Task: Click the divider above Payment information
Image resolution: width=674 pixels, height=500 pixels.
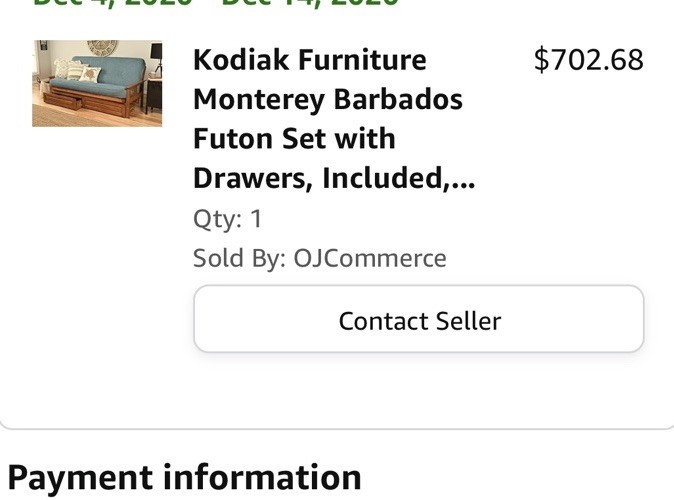Action: (337, 428)
